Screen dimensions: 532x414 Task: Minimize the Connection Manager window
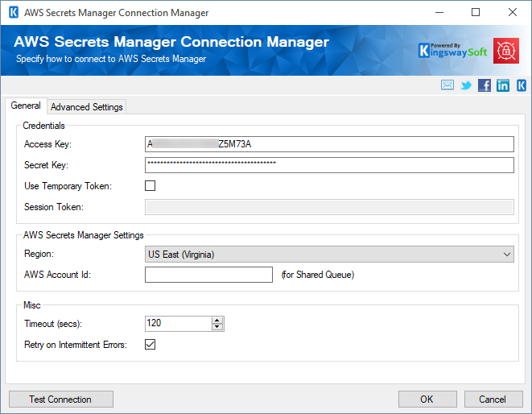tap(439, 13)
